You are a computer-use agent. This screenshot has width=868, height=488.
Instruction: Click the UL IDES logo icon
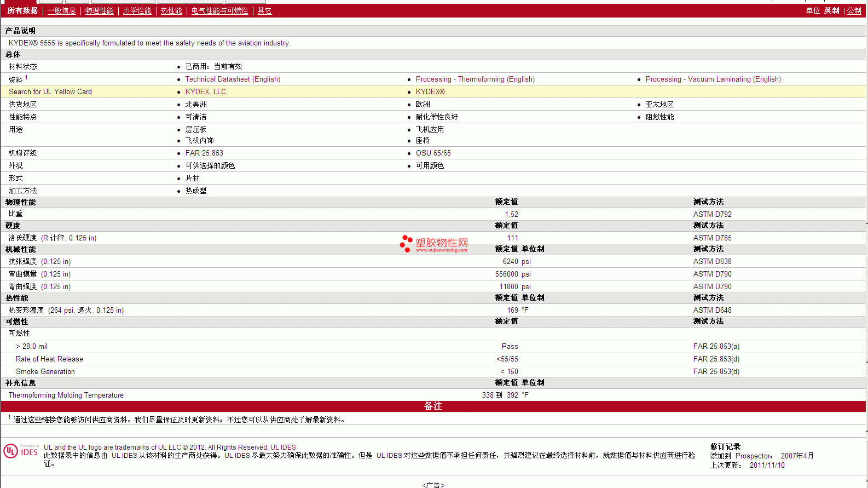click(21, 451)
